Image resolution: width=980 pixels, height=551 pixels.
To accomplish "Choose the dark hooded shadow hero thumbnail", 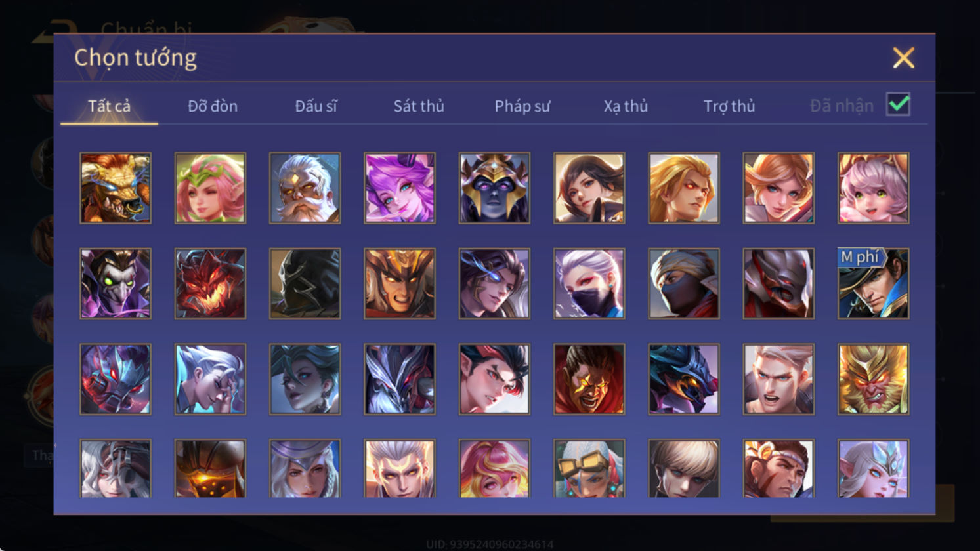I will tap(305, 283).
